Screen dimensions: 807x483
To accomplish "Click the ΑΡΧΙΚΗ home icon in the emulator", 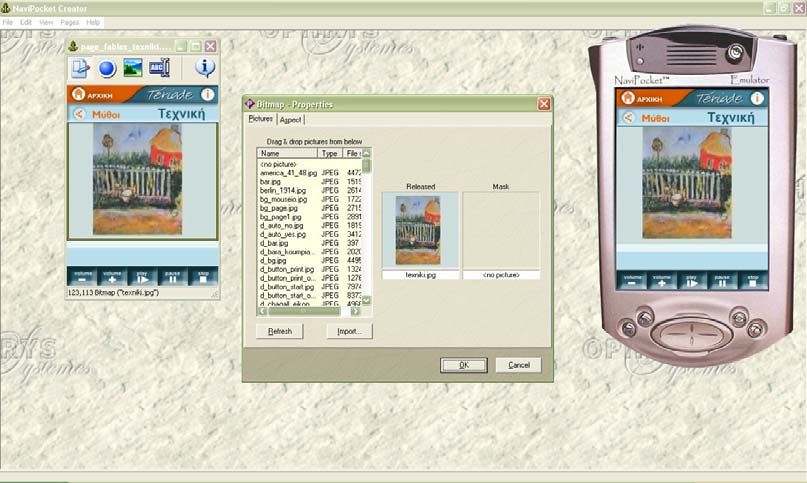I will click(627, 97).
